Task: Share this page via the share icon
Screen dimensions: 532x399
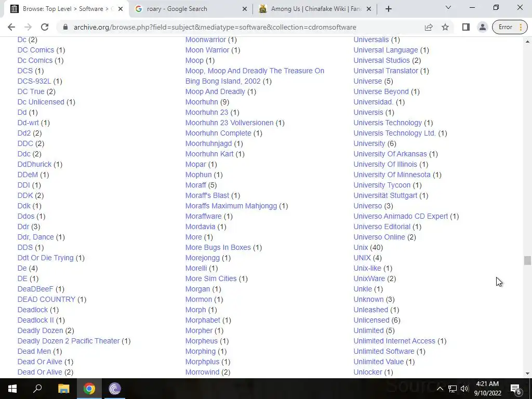Action: (x=429, y=27)
